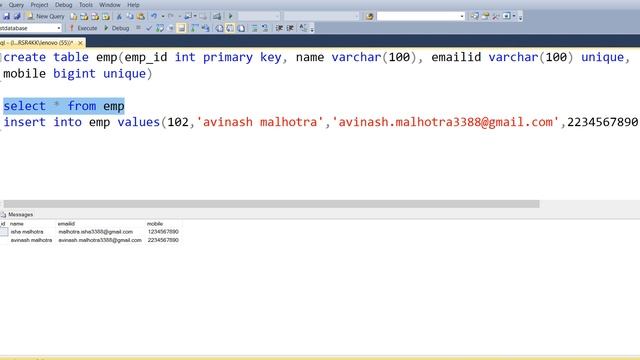
Task: Click the Copy icon in the toolbar
Action: coord(129,16)
